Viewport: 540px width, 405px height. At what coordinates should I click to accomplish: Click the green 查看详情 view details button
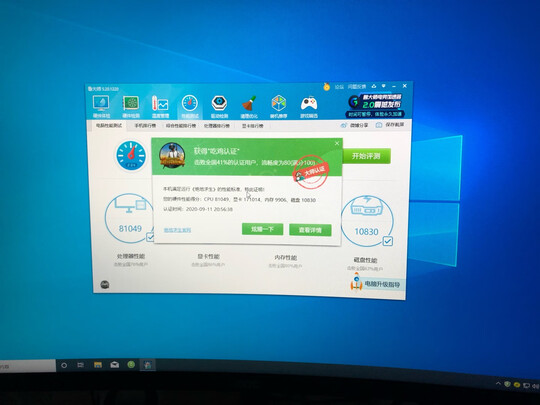310,230
